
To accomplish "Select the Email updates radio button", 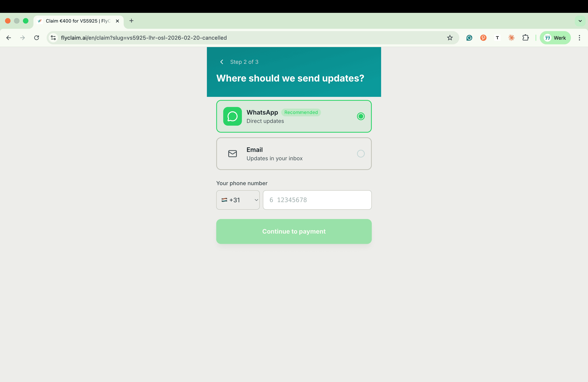I will pos(361,153).
